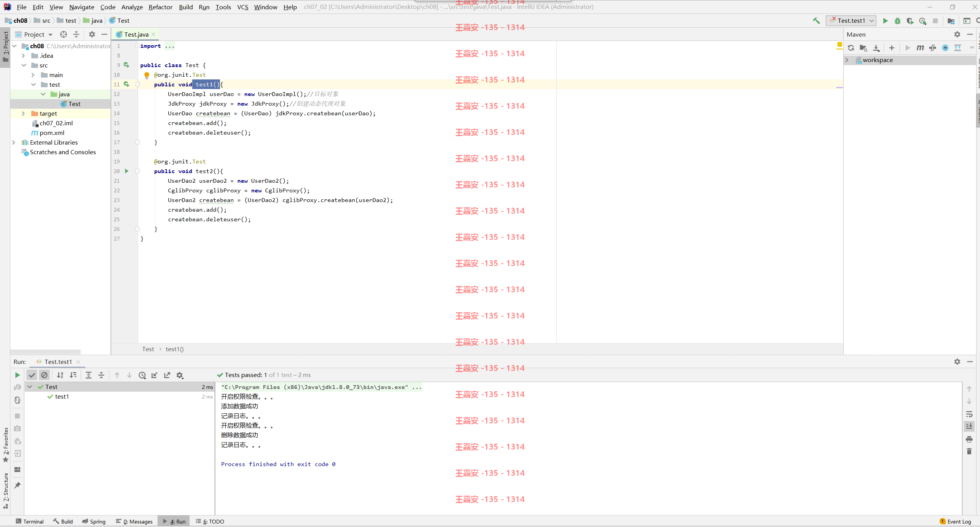Viewport: 980px width, 527px height.
Task: Open the VCS menu
Action: 243,7
